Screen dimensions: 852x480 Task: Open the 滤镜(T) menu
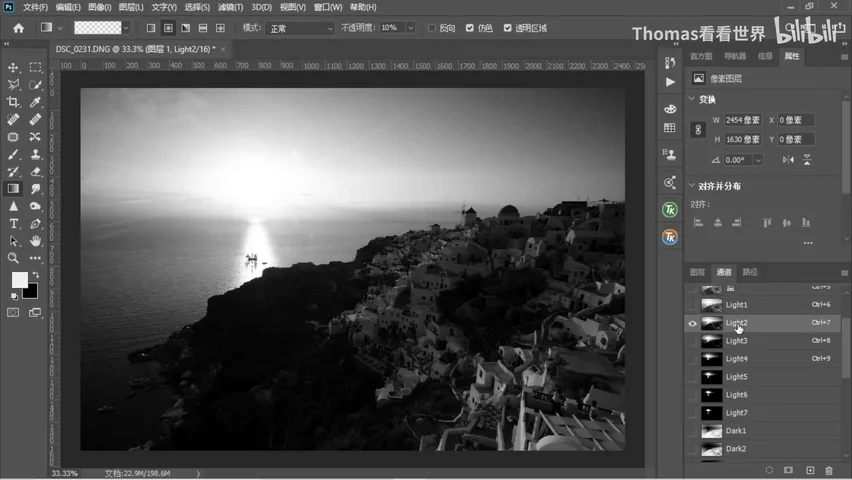[x=230, y=7]
